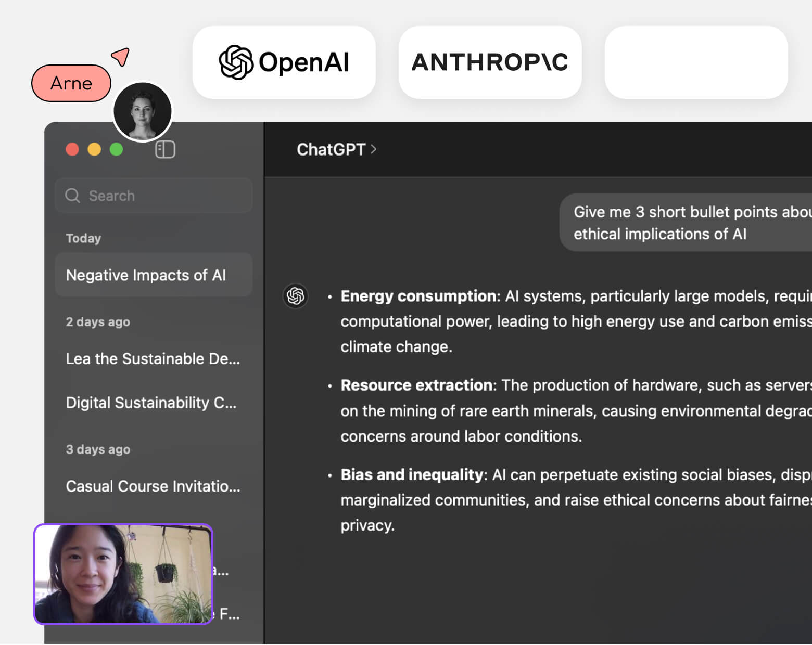
Task: Click the webcam video thumbnail
Action: pyautogui.click(x=124, y=574)
